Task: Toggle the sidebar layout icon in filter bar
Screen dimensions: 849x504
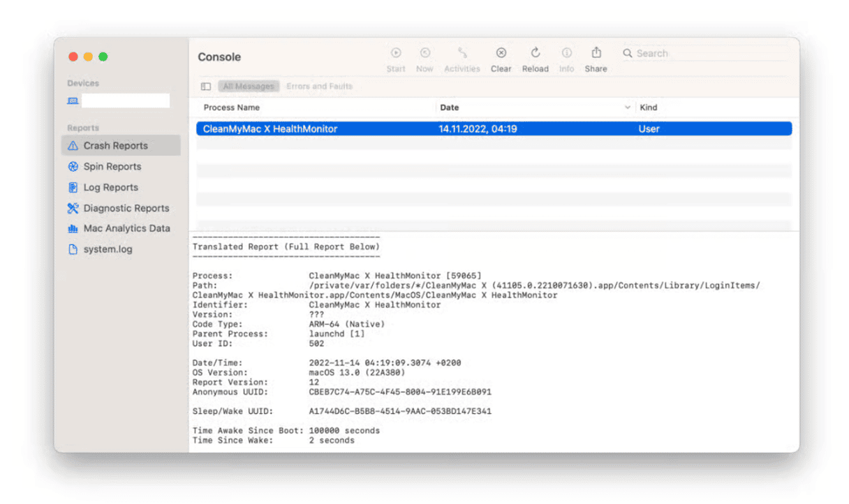Action: point(206,87)
